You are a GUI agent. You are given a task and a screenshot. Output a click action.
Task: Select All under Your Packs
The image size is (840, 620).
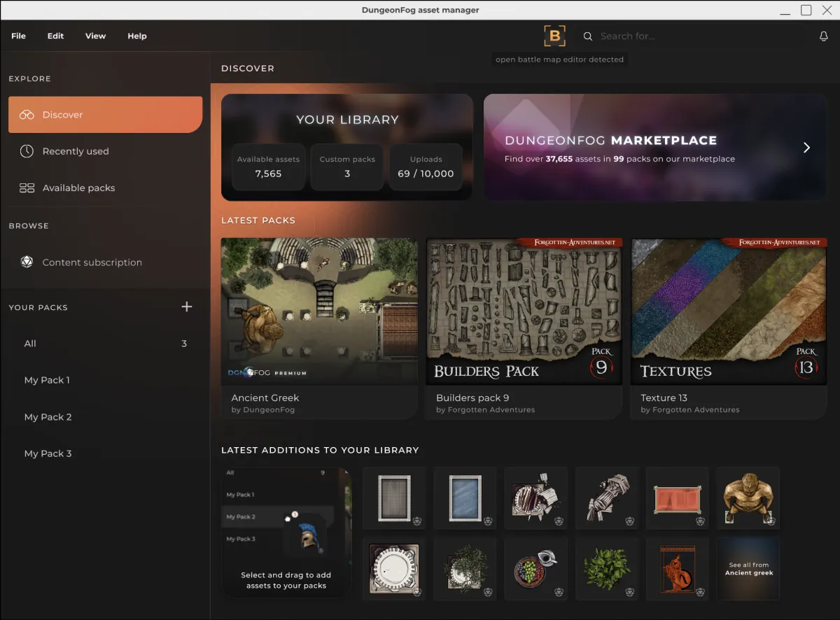[x=105, y=344]
